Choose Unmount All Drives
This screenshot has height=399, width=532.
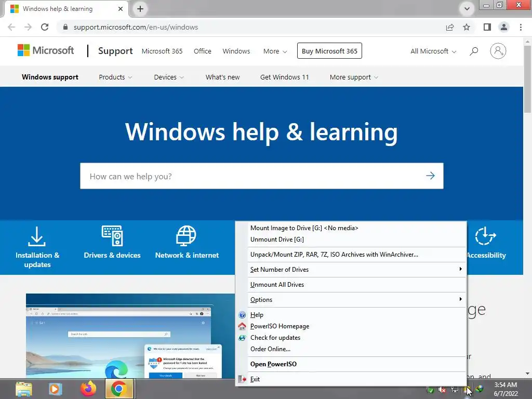(x=351, y=285)
